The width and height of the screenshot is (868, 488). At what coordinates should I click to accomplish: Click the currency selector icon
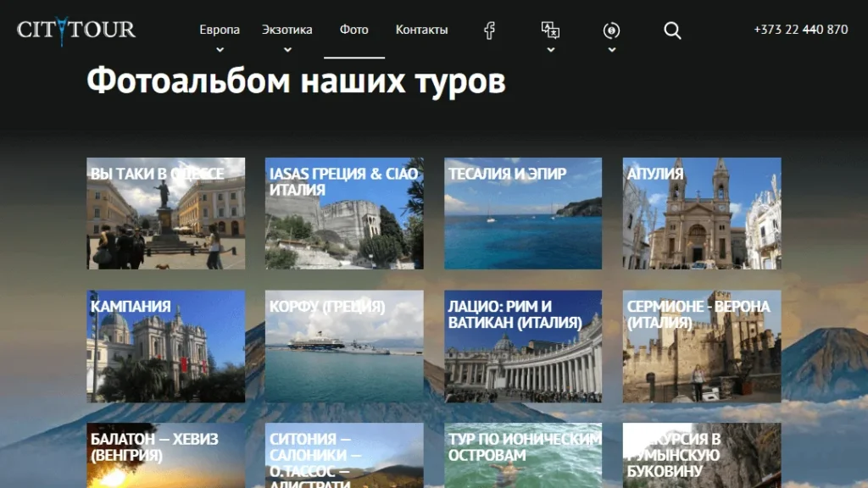pyautogui.click(x=611, y=30)
